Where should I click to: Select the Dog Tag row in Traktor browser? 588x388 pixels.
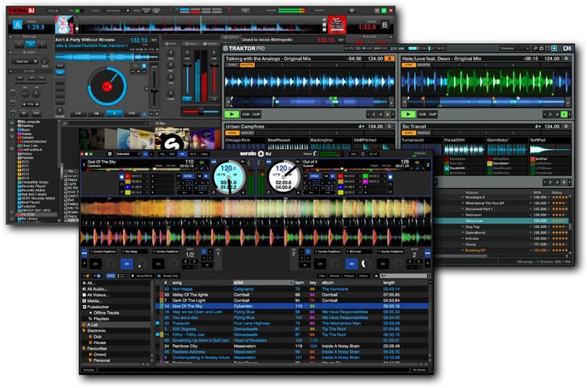[503, 227]
